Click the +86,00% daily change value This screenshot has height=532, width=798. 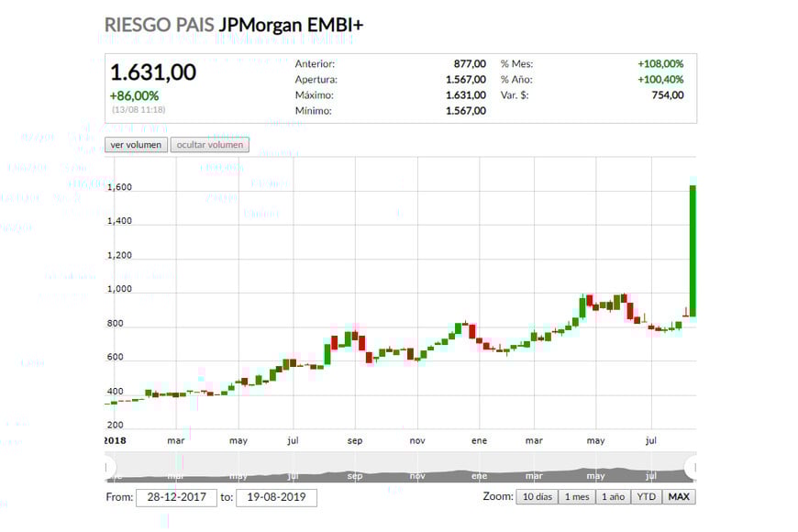134,95
